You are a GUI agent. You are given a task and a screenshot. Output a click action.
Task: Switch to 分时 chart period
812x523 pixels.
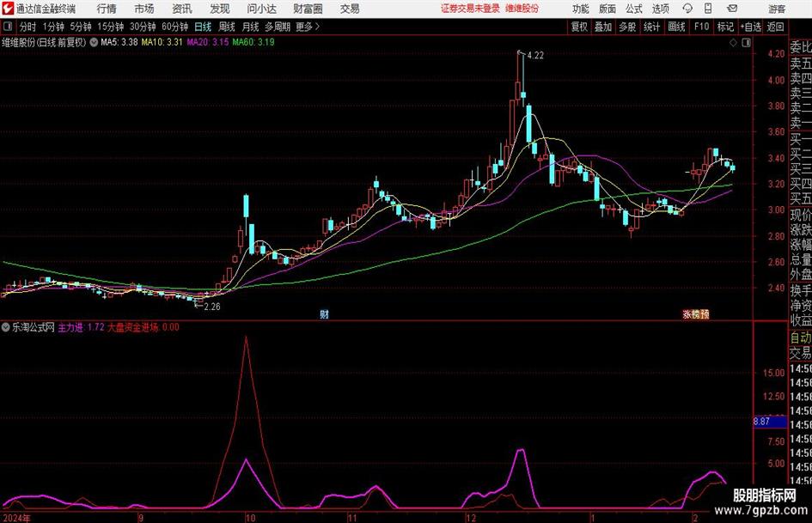pos(28,27)
